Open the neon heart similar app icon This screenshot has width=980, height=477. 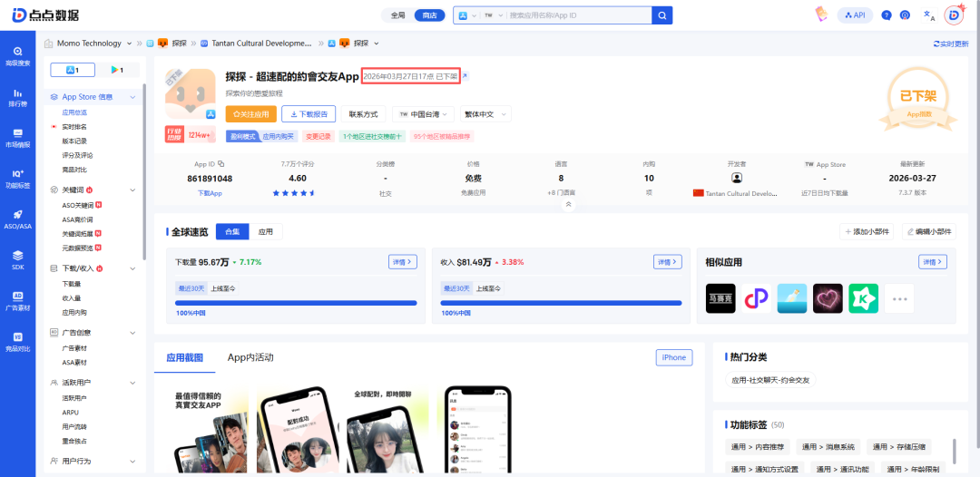click(x=828, y=299)
